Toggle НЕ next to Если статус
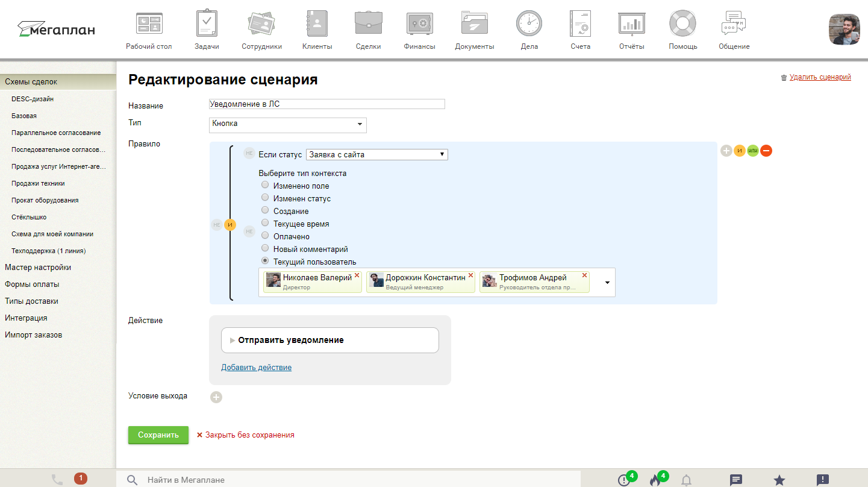 (249, 154)
